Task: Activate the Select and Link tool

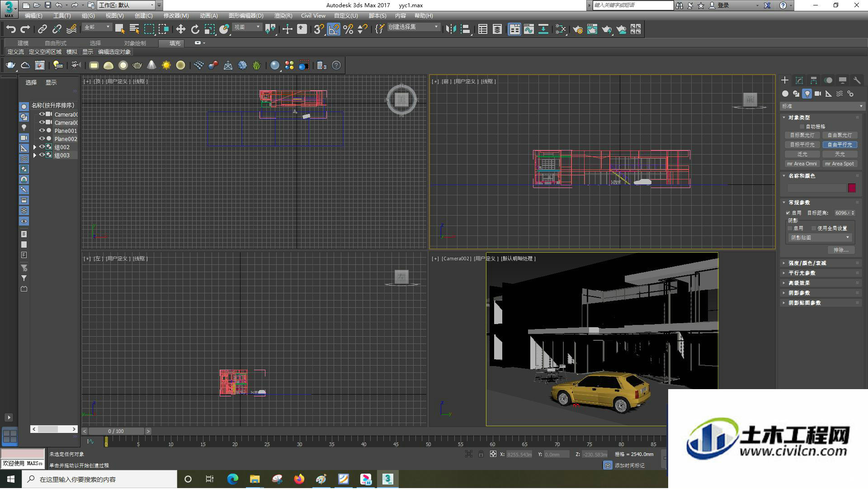Action: click(x=42, y=29)
